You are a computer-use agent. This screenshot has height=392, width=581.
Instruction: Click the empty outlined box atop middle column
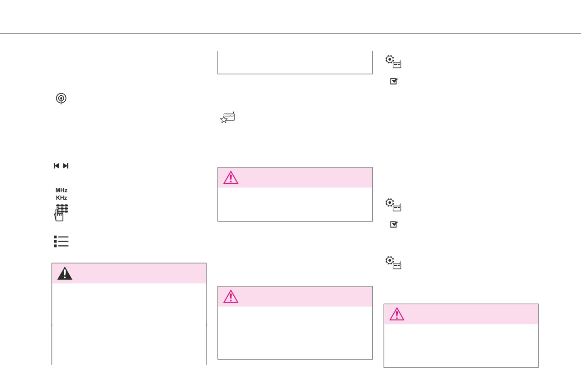tap(295, 62)
